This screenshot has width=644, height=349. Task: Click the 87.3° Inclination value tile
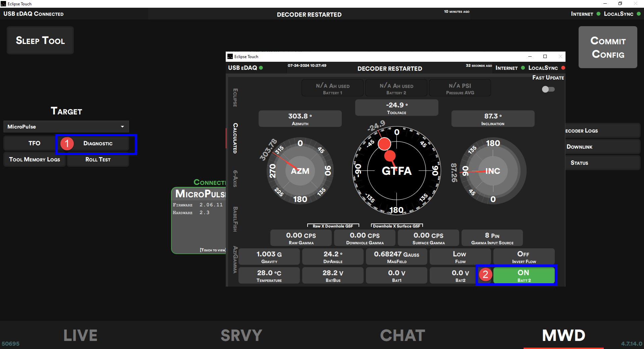click(x=493, y=119)
